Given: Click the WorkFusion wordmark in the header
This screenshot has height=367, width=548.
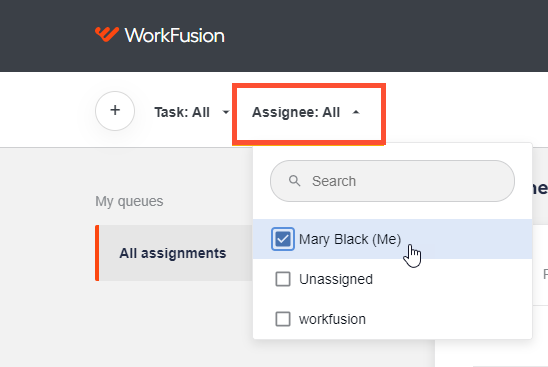Looking at the screenshot, I should (x=174, y=35).
